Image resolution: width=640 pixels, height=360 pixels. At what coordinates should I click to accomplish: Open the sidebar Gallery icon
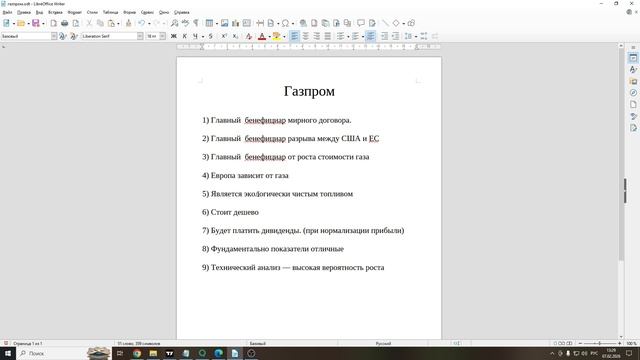coord(633,81)
